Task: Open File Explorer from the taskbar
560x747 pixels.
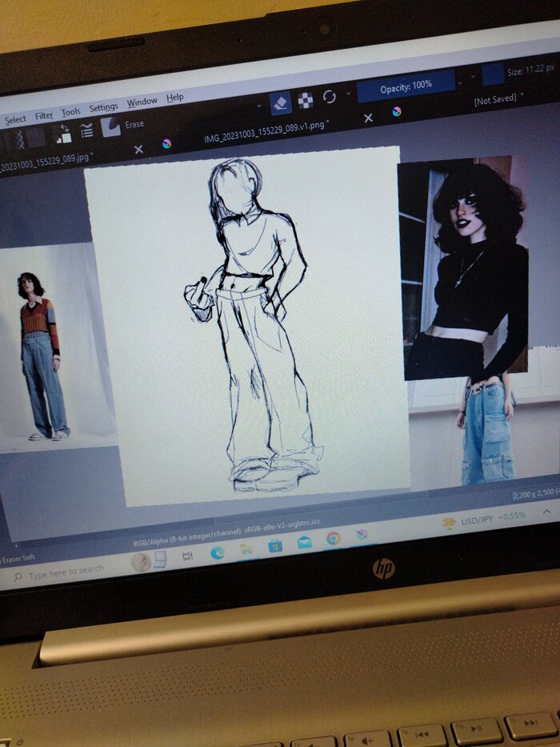Action: pos(246,549)
